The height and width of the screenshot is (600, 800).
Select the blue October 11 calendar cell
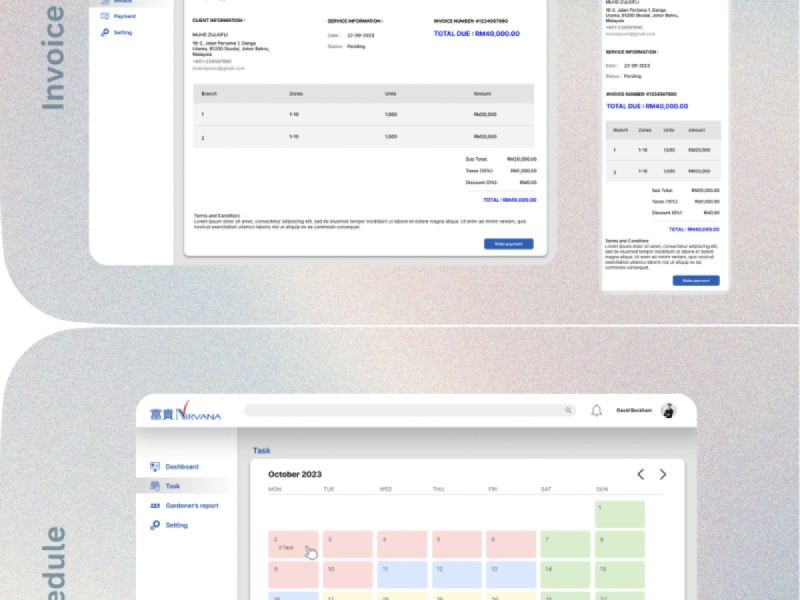click(x=402, y=574)
